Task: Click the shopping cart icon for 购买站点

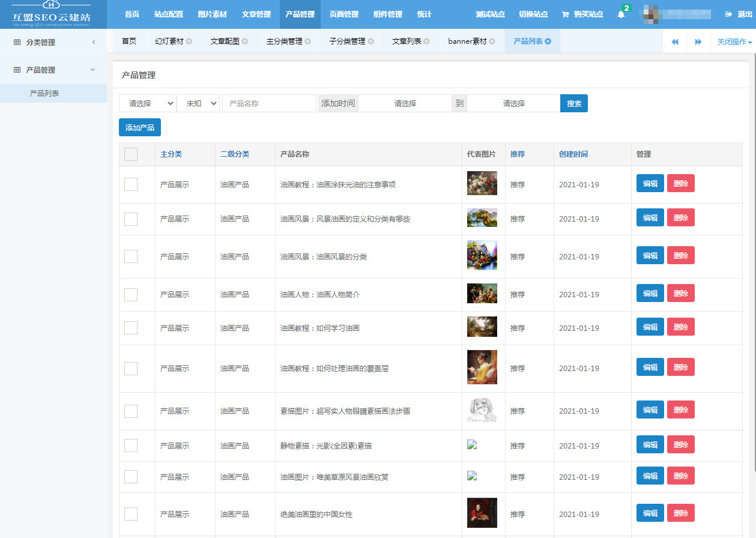Action: click(x=565, y=14)
